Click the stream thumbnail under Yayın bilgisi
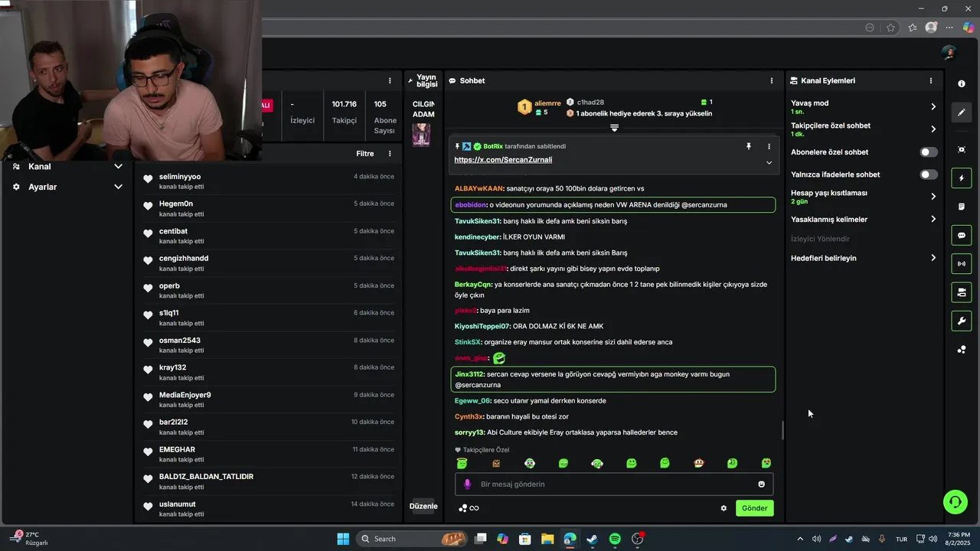The height and width of the screenshot is (551, 980). click(421, 134)
